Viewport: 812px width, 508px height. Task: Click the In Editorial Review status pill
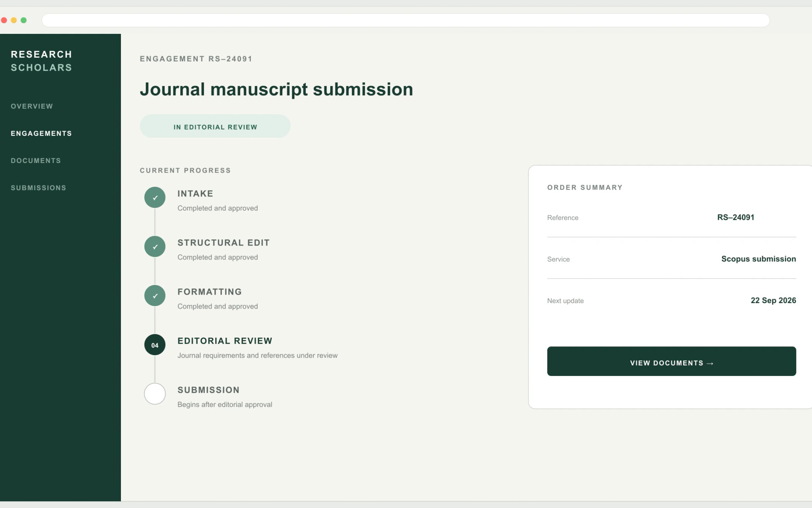[215, 126]
